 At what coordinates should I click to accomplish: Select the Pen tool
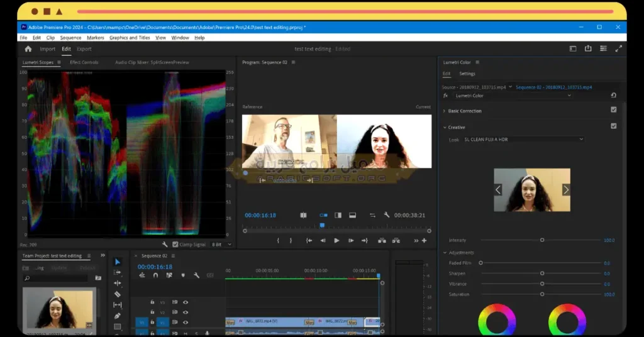(x=118, y=316)
